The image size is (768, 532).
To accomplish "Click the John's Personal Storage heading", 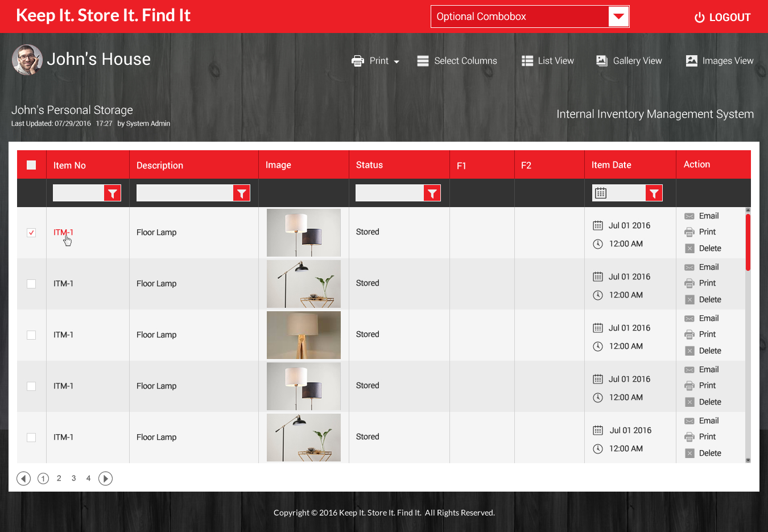I will (x=72, y=110).
